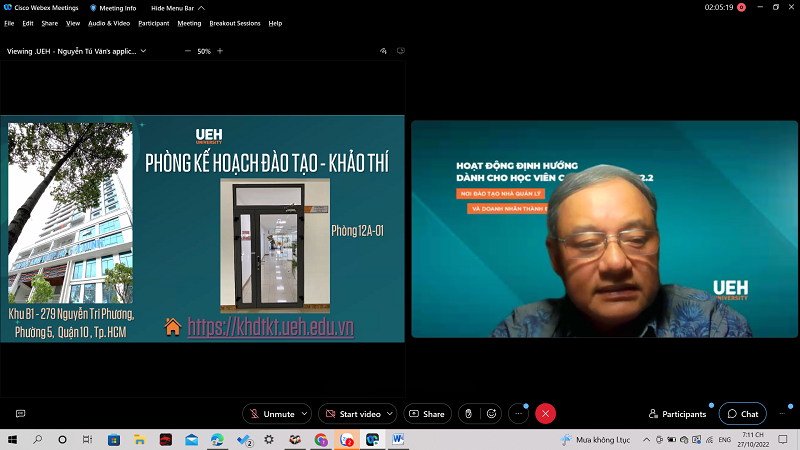Open panel options ellipsis beside Chat
This screenshot has height=450, width=800.
point(783,414)
